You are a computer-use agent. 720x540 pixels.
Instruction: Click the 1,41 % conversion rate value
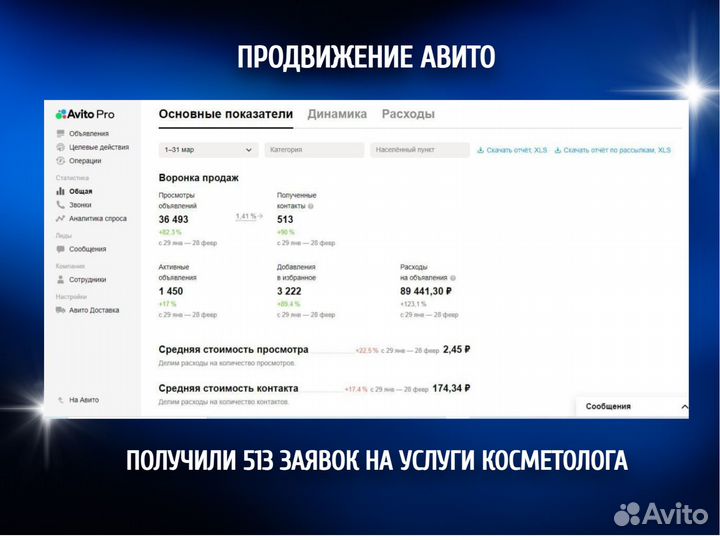246,216
